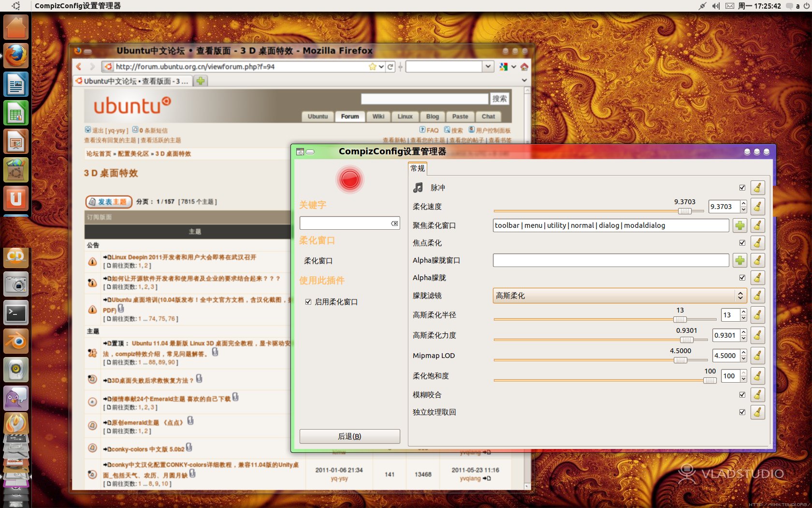Image resolution: width=812 pixels, height=508 pixels.
Task: Click the red blur plugin icon
Action: coord(349,179)
